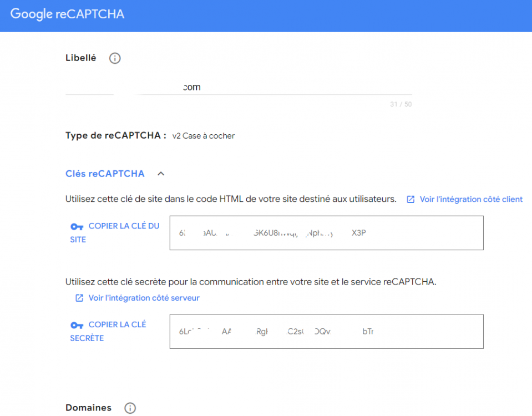Open Voir l'intégration côté client
The height and width of the screenshot is (416, 532).
point(471,199)
